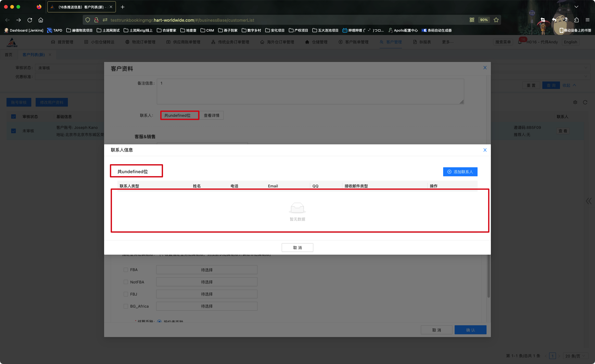Image resolution: width=595 pixels, height=364 pixels.
Task: Click 取消 in the contacts dialog
Action: (x=297, y=248)
